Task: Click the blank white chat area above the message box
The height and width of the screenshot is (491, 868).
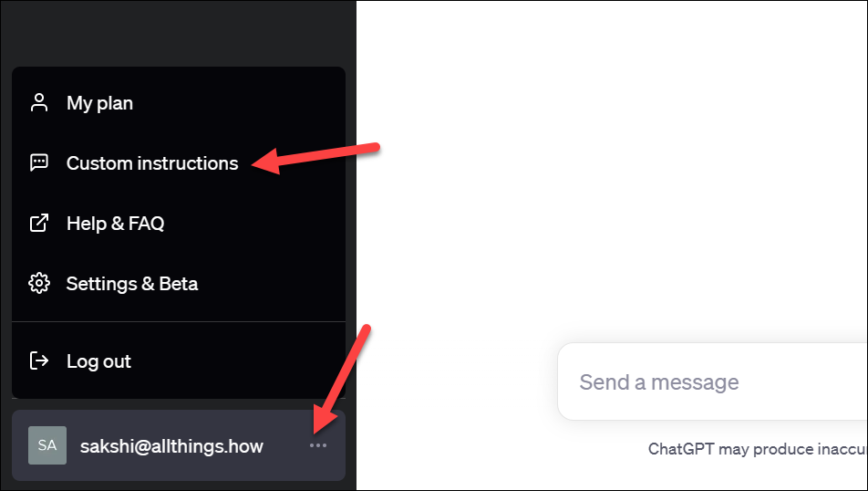Action: coord(609,166)
